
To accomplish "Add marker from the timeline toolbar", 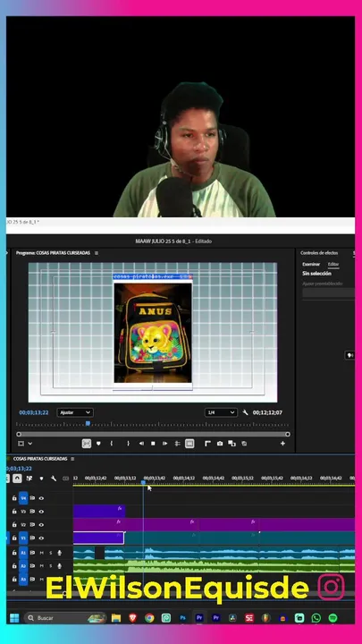I will (x=41, y=479).
